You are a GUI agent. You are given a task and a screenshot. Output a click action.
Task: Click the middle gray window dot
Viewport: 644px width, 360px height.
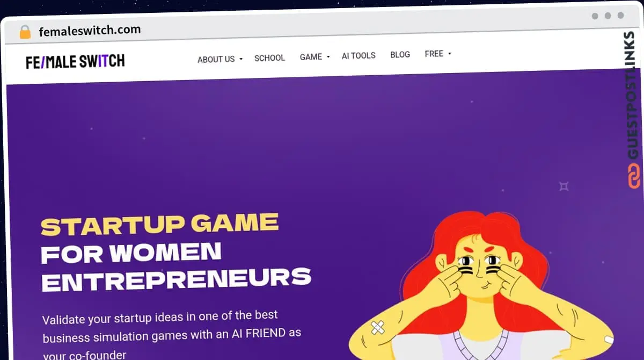(608, 16)
